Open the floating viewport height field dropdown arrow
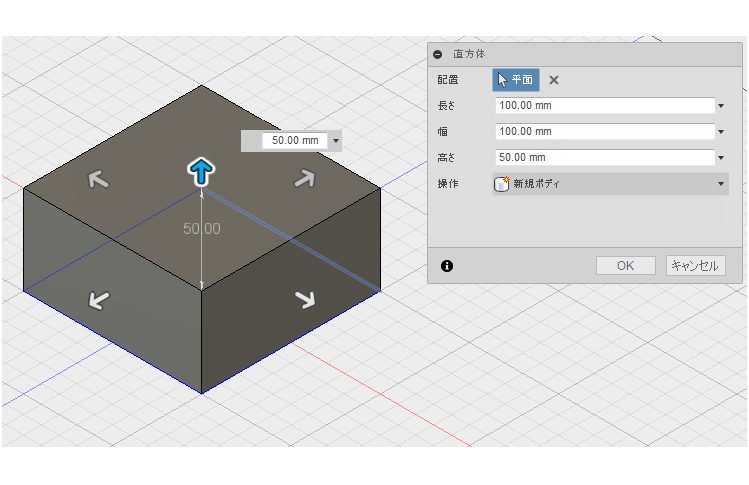This screenshot has width=749, height=485. click(x=336, y=140)
